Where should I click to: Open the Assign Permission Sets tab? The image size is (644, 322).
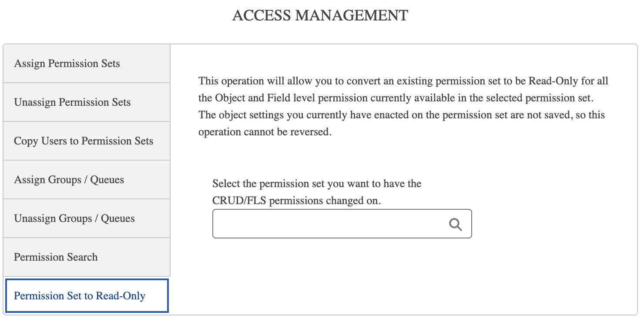coord(67,64)
